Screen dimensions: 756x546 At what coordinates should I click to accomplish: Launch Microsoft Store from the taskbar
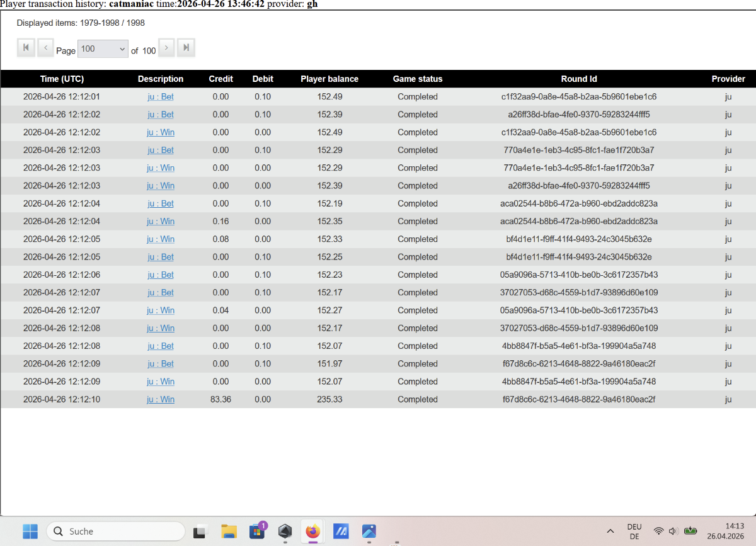coord(257,531)
